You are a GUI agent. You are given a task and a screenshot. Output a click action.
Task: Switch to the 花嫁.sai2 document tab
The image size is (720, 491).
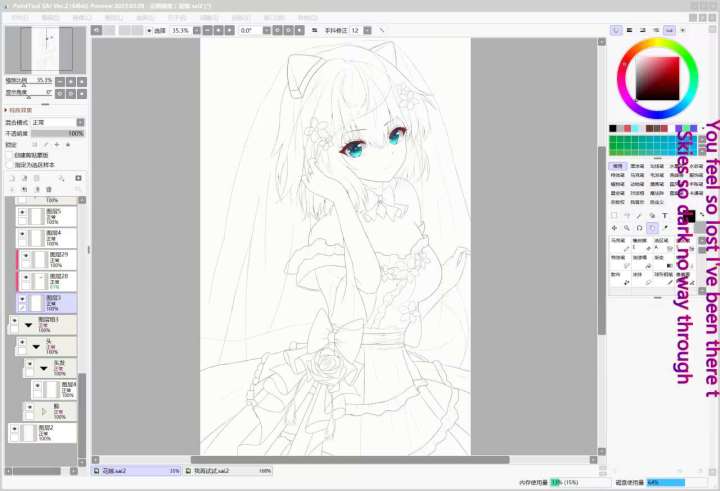click(x=136, y=471)
